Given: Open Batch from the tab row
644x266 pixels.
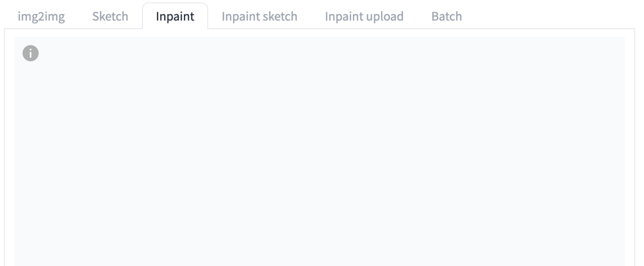Looking at the screenshot, I should [x=447, y=16].
